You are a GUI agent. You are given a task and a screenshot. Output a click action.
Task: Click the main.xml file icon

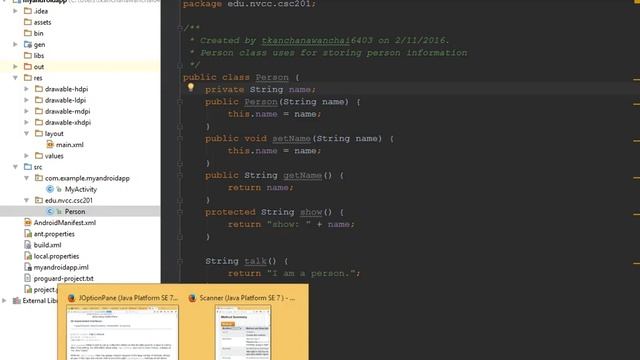[50, 144]
